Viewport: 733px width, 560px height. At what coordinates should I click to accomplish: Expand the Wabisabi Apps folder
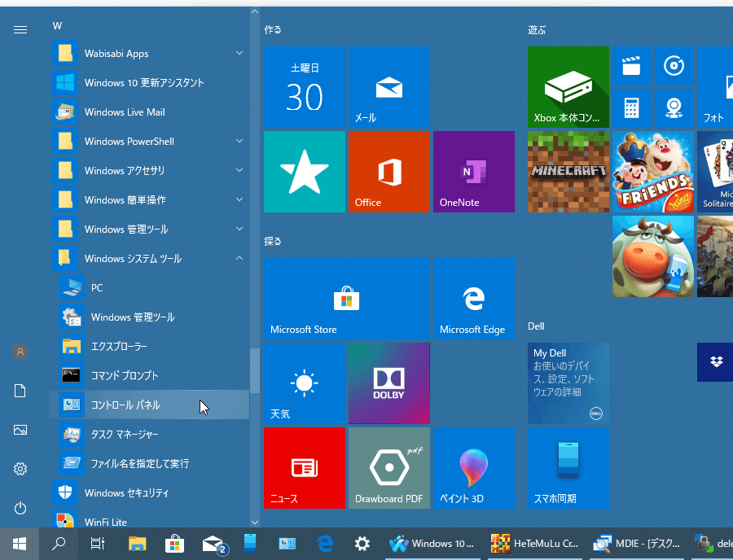pyautogui.click(x=149, y=53)
